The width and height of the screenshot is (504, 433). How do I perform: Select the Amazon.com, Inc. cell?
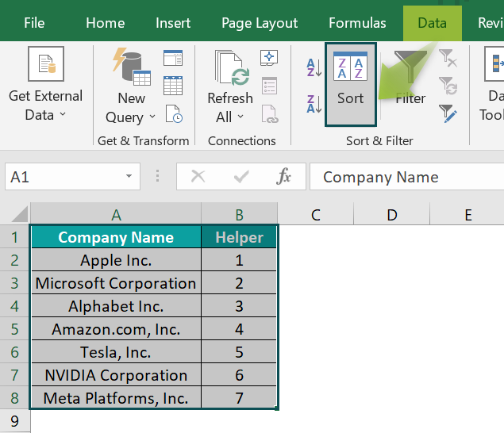[x=116, y=329]
